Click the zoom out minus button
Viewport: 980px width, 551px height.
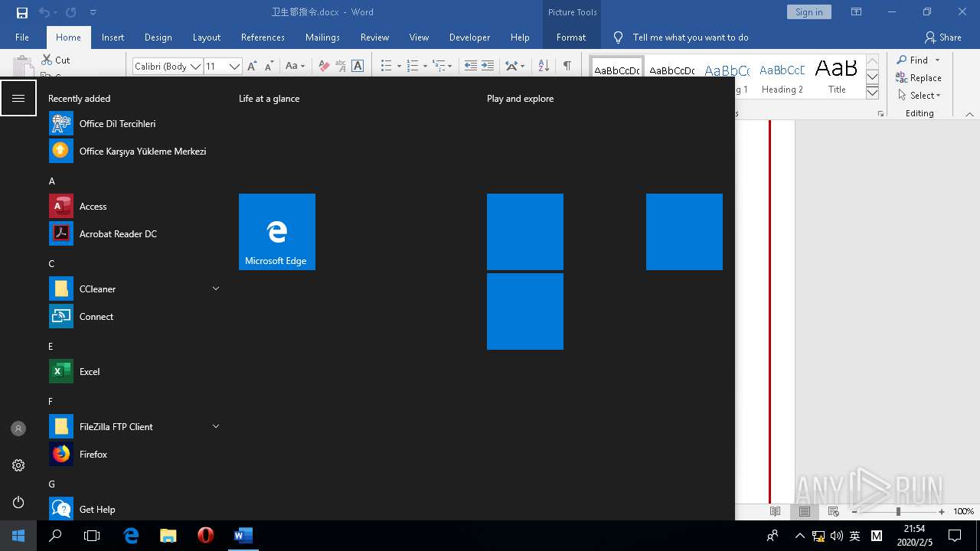point(854,511)
